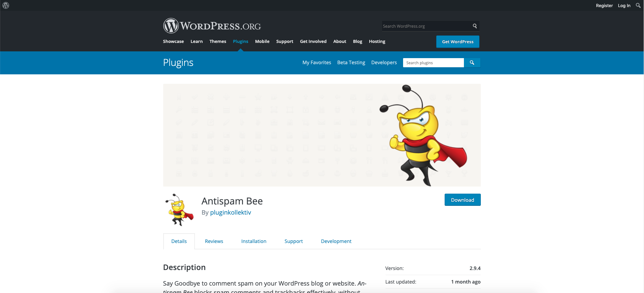Click the 'Last updated:' label
644x293 pixels.
401,282
